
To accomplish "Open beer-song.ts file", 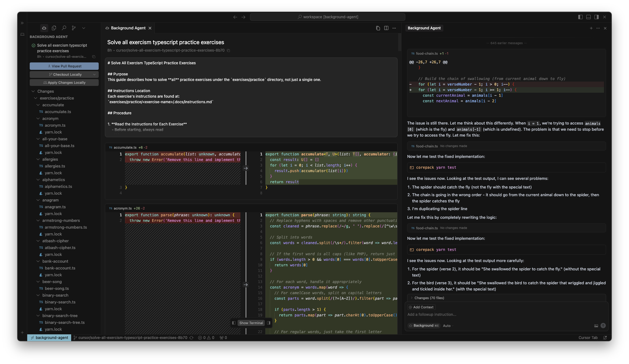I will tap(57, 289).
